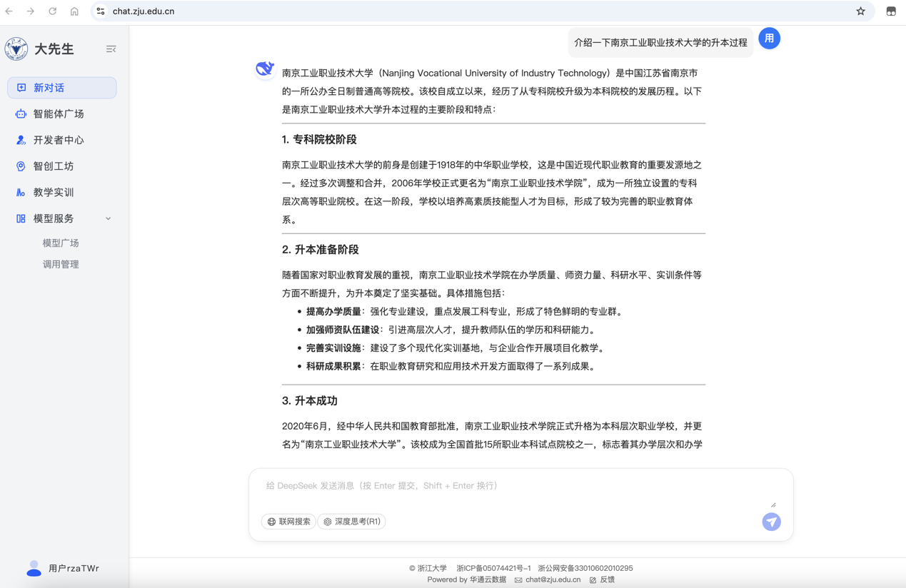Open 模型广场 under 模型服务
The image size is (906, 588).
(61, 243)
